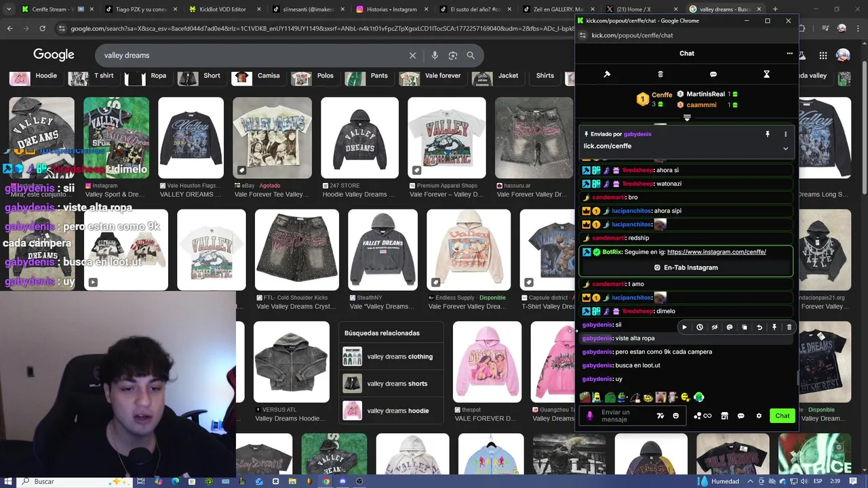Open the eBay Vale Forever tee thumbnail
868x488 pixels.
(272, 138)
